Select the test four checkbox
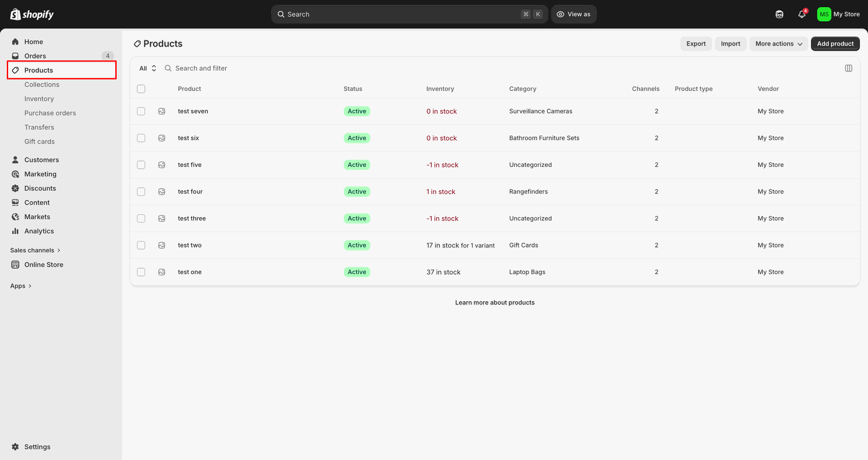Image resolution: width=868 pixels, height=460 pixels. [141, 192]
